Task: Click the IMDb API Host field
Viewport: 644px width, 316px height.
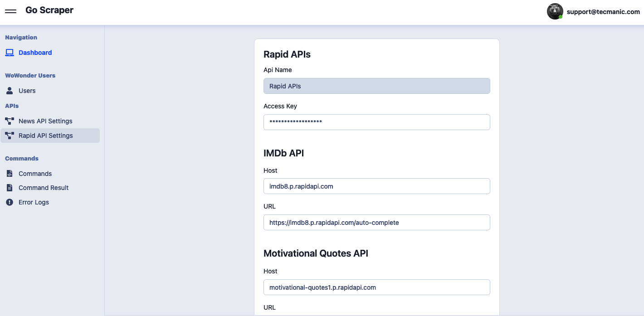Action: coord(376,186)
